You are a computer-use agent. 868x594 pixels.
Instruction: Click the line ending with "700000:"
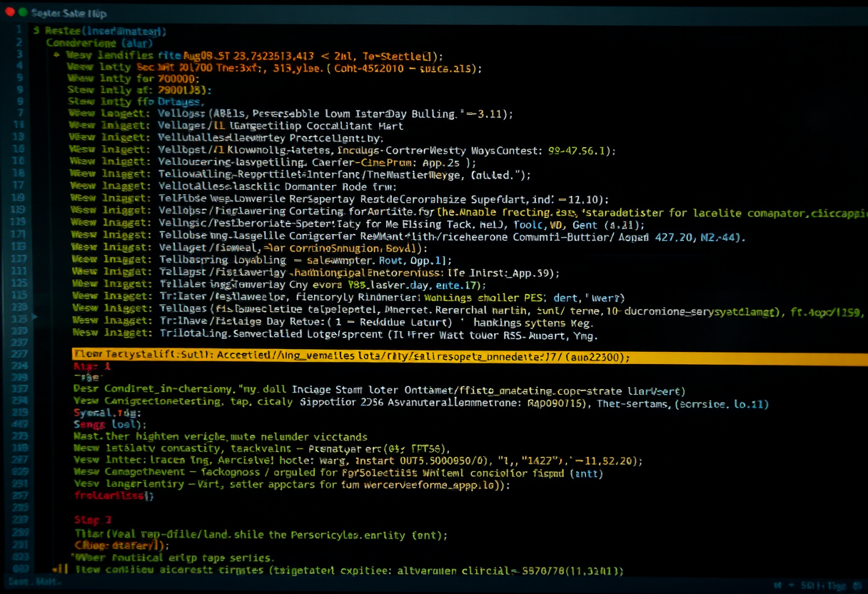[x=132, y=79]
